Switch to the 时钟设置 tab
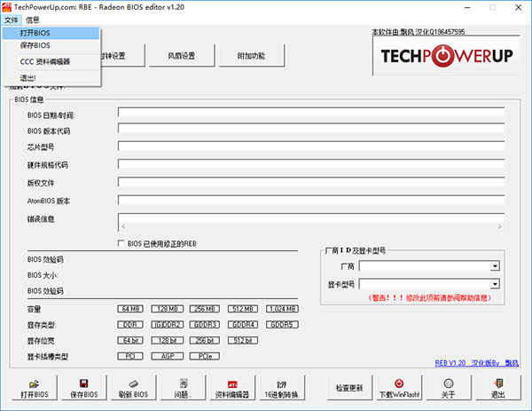Viewport: 532px width, 411px height. click(123, 55)
